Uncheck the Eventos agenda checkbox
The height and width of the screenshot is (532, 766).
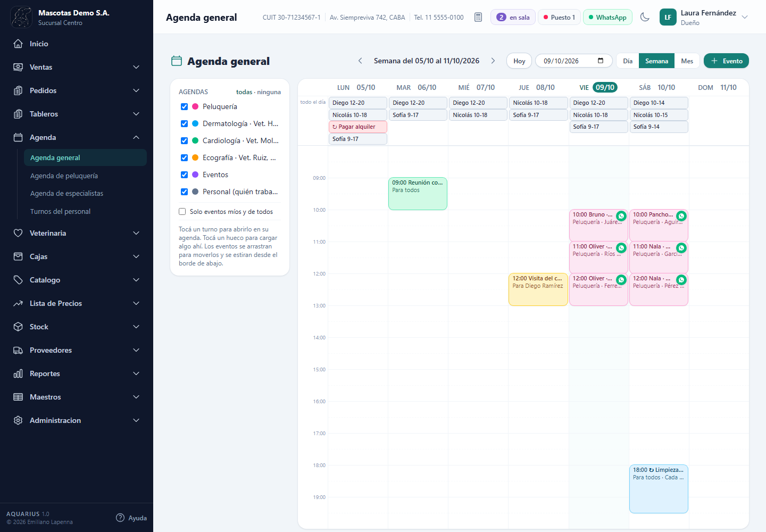click(184, 174)
